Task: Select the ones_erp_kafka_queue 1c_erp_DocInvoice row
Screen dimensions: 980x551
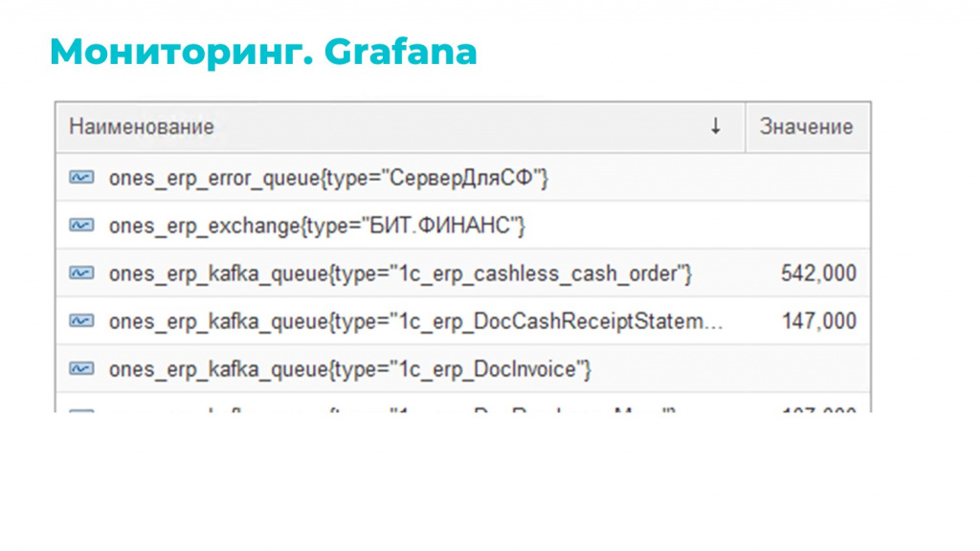Action: click(462, 368)
